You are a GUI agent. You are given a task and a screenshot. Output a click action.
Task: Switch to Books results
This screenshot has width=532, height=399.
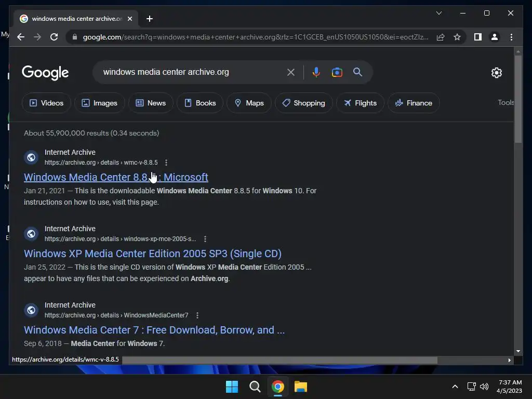pos(200,103)
